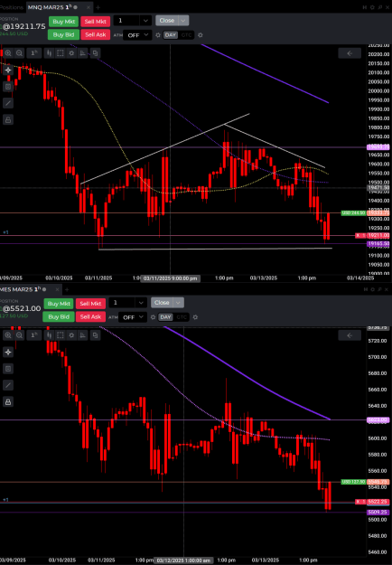Screen dimensions: 392x565
Task: Open chart settings gear in MES toolbar
Action: (x=71, y=335)
